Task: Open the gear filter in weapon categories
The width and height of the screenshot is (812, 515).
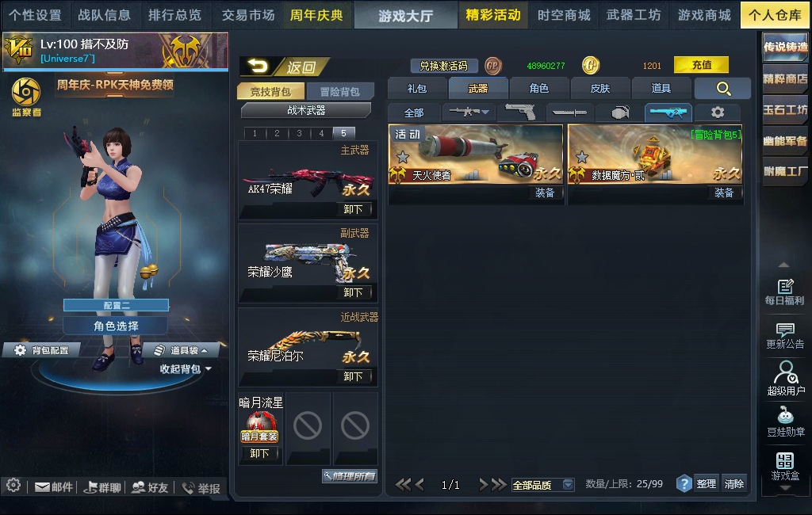Action: [718, 112]
